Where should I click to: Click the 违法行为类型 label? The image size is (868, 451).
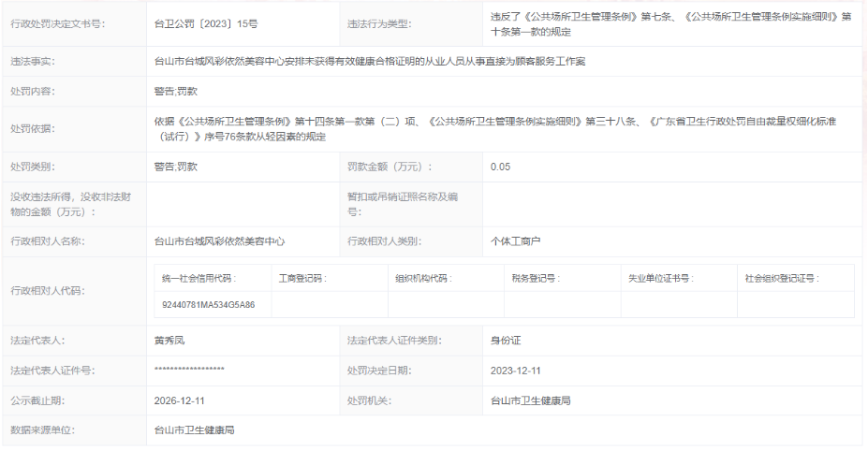point(382,23)
